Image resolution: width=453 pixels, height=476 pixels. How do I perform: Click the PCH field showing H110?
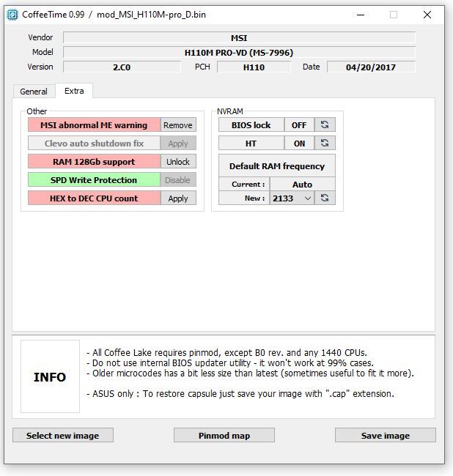(254, 67)
